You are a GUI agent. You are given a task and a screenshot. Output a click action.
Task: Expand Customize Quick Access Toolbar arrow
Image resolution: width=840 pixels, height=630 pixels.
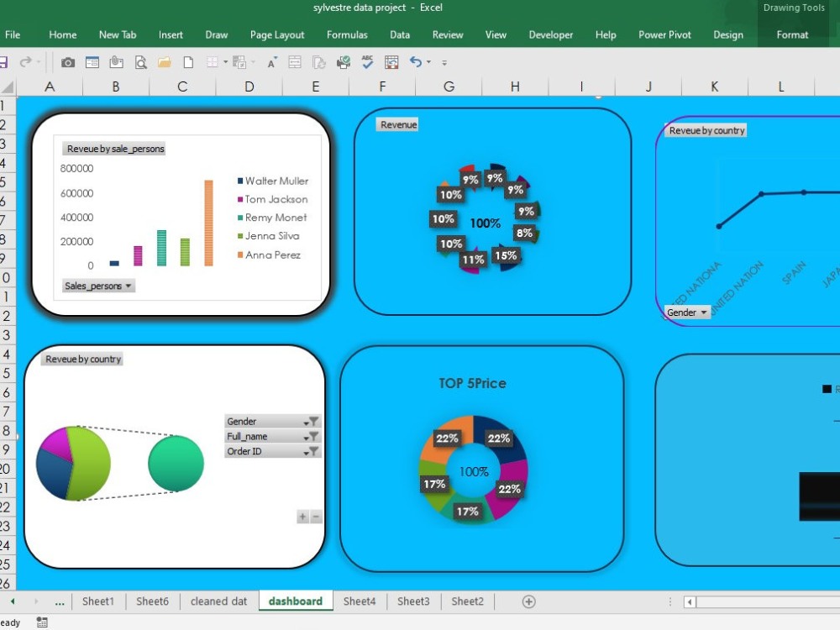tap(444, 63)
